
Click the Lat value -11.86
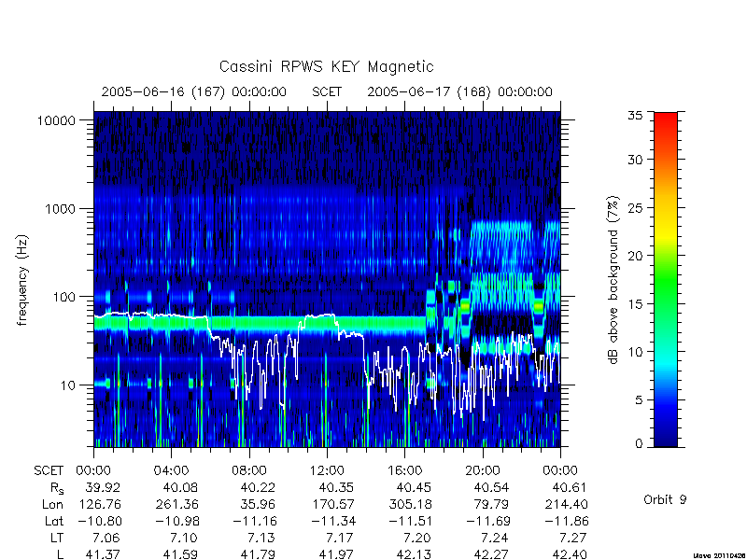point(566,521)
